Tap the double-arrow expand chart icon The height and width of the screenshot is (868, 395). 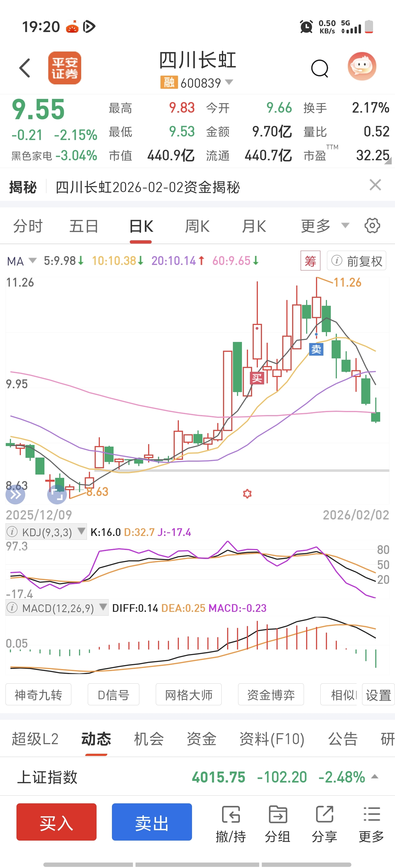[x=16, y=495]
